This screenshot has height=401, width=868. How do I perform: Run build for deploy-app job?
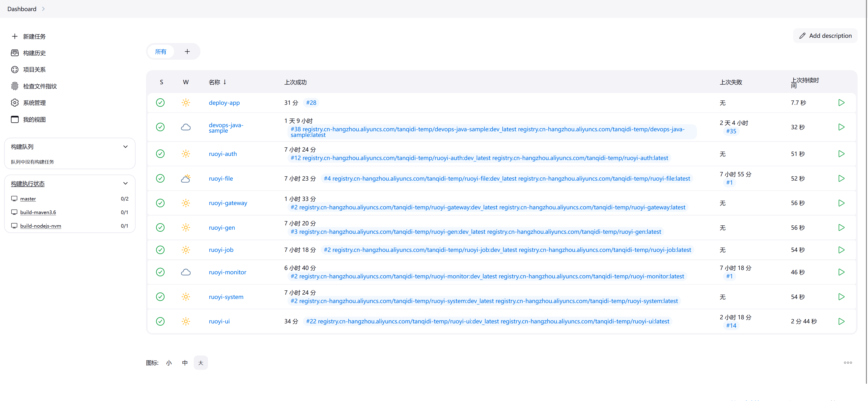[x=841, y=103]
